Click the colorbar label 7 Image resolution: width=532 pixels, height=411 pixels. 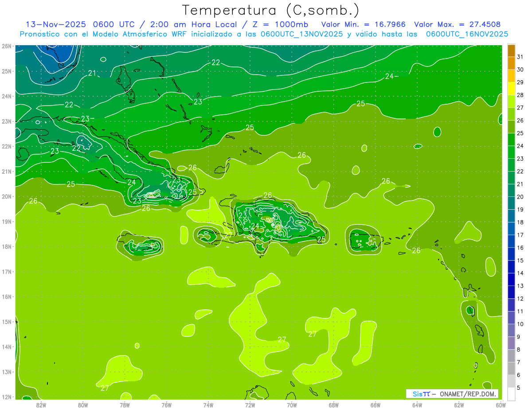tap(519, 362)
